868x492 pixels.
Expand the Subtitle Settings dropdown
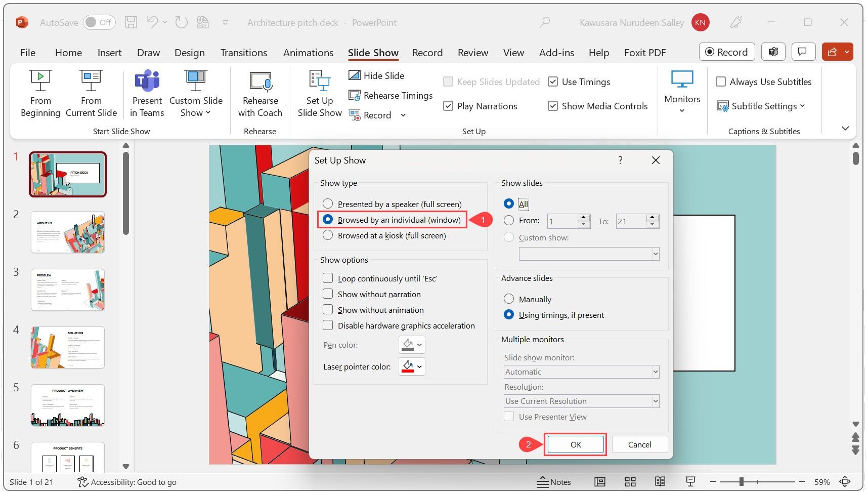(x=761, y=106)
